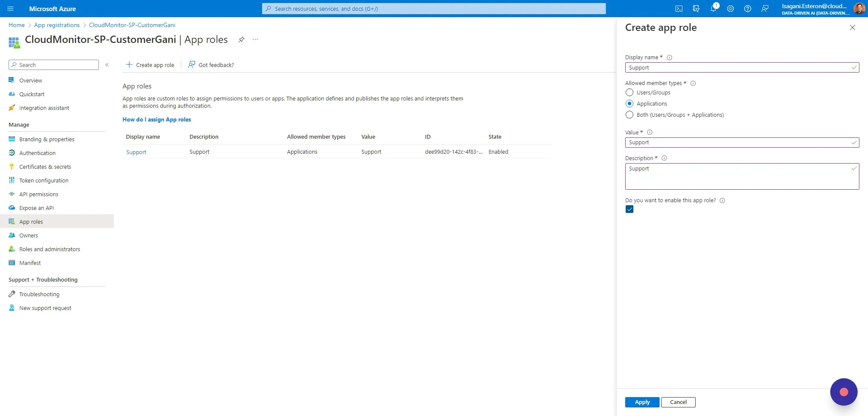This screenshot has height=416, width=868.
Task: Click the Enabled state cell
Action: [x=498, y=152]
